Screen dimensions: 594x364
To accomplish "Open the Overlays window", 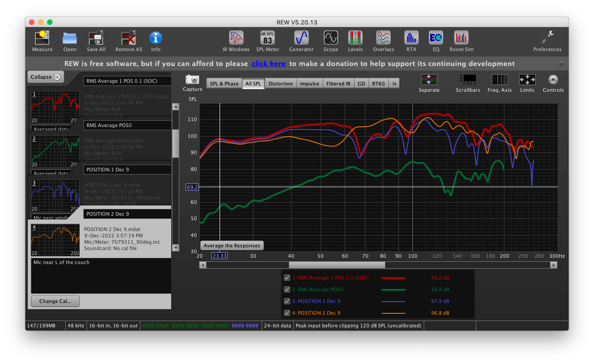I will tap(383, 38).
